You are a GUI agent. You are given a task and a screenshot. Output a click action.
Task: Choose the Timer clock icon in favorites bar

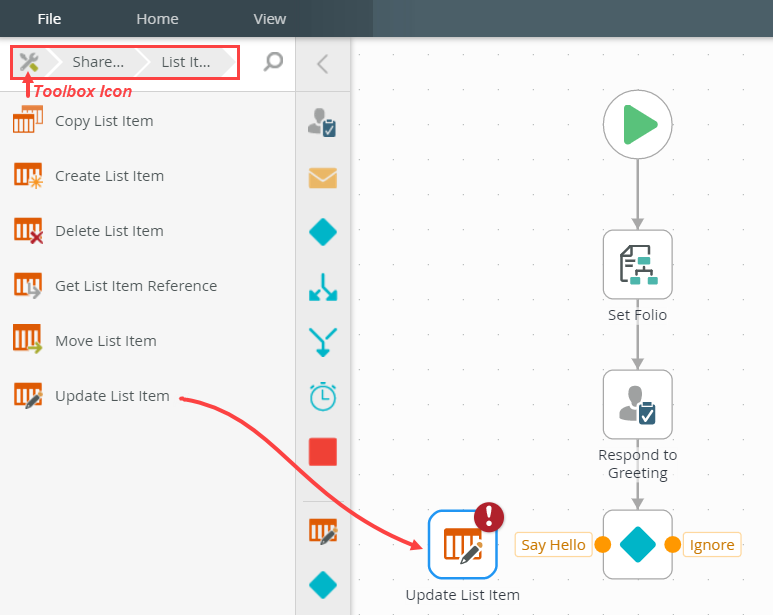(x=323, y=396)
